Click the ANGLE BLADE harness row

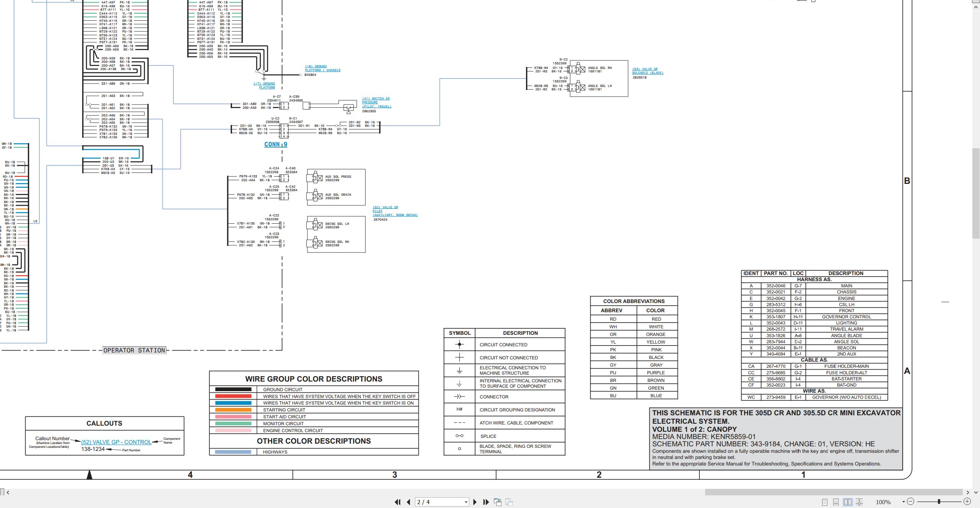[x=814, y=336]
